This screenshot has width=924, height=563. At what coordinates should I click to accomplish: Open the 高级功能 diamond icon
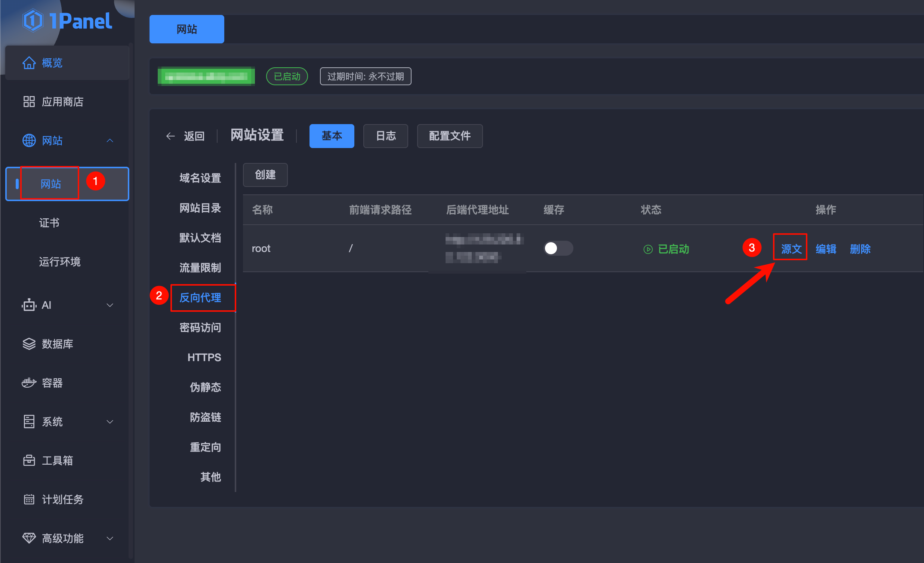click(x=29, y=538)
